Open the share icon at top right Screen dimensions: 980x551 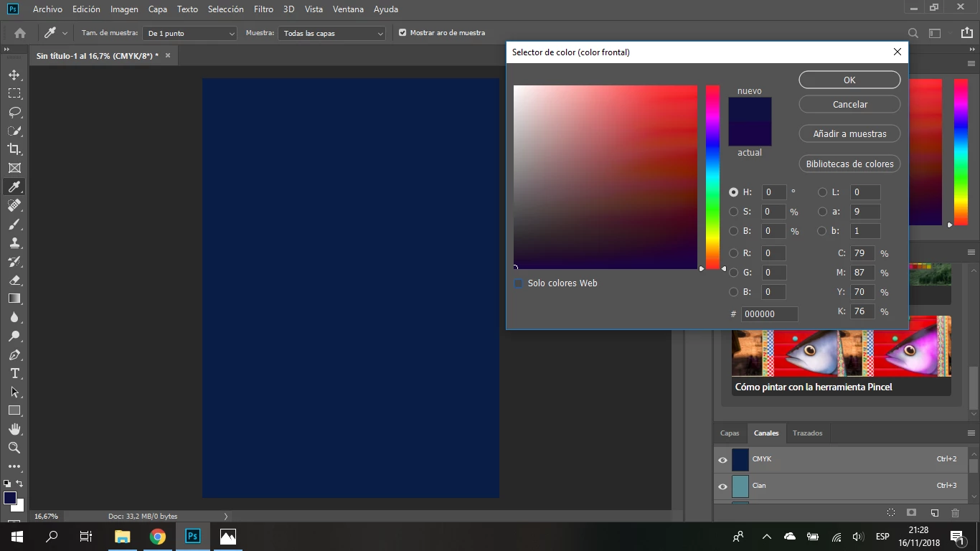(967, 33)
